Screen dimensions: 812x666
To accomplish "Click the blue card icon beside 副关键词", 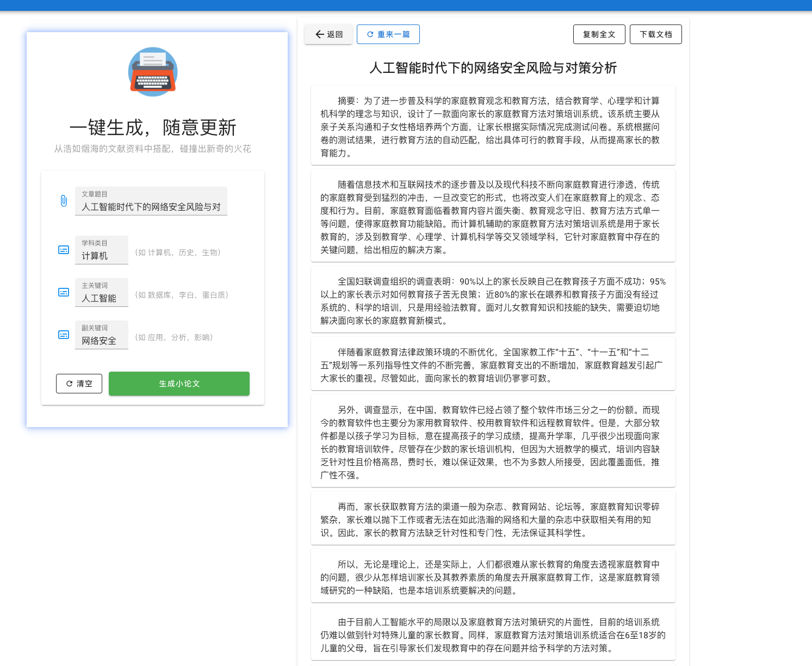I will (x=64, y=335).
